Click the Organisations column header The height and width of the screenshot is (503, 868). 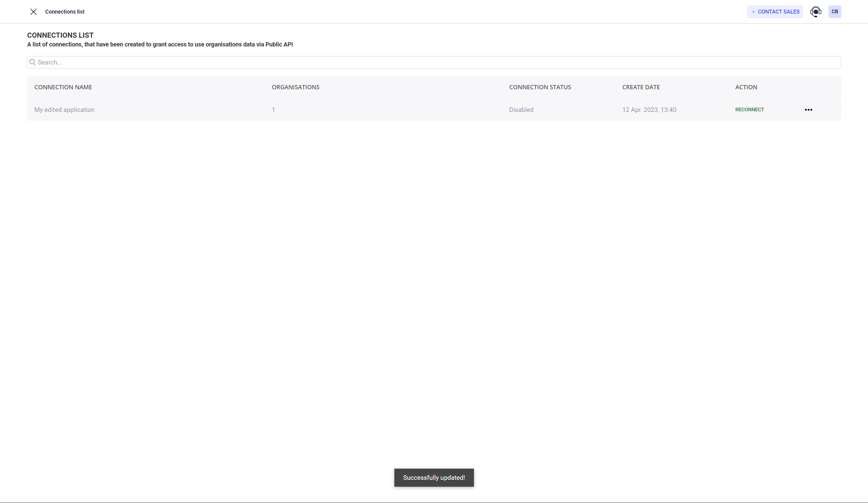click(x=295, y=87)
